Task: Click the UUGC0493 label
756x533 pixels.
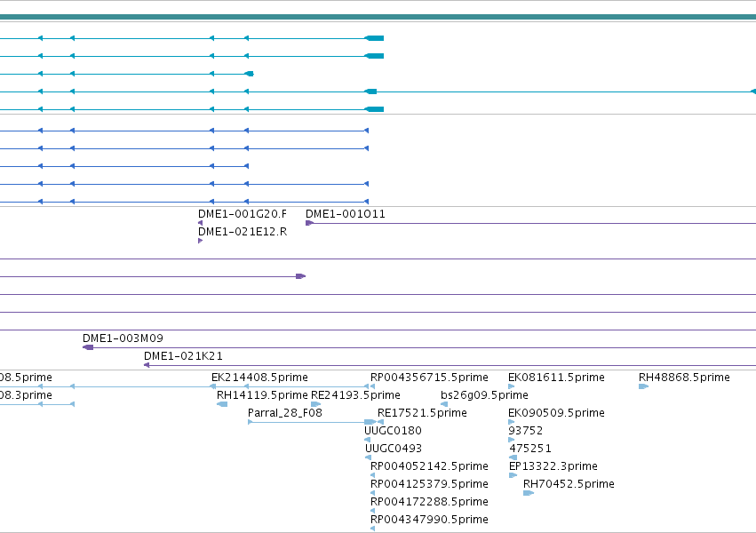Action: pos(394,449)
